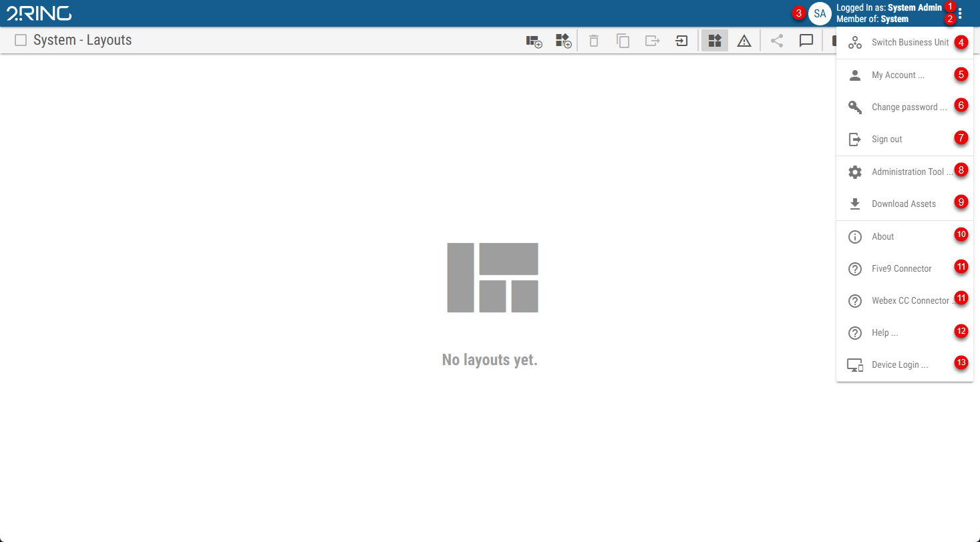
Task: Create a new layout
Action: (x=534, y=41)
